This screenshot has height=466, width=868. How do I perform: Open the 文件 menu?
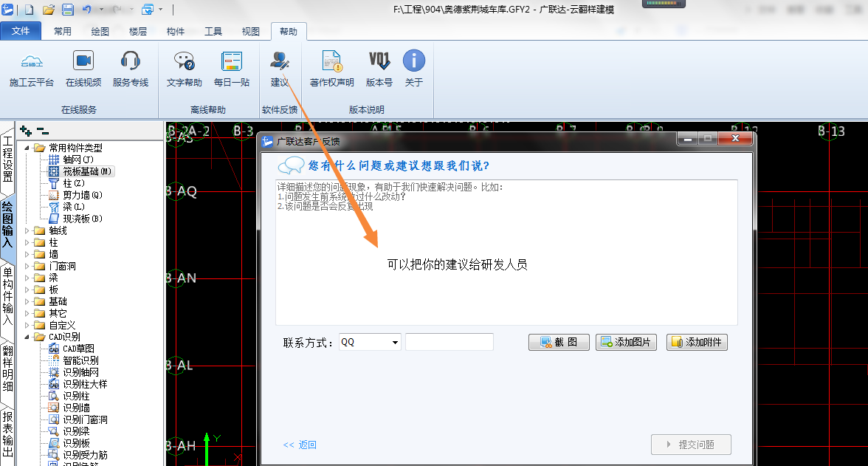pos(21,31)
